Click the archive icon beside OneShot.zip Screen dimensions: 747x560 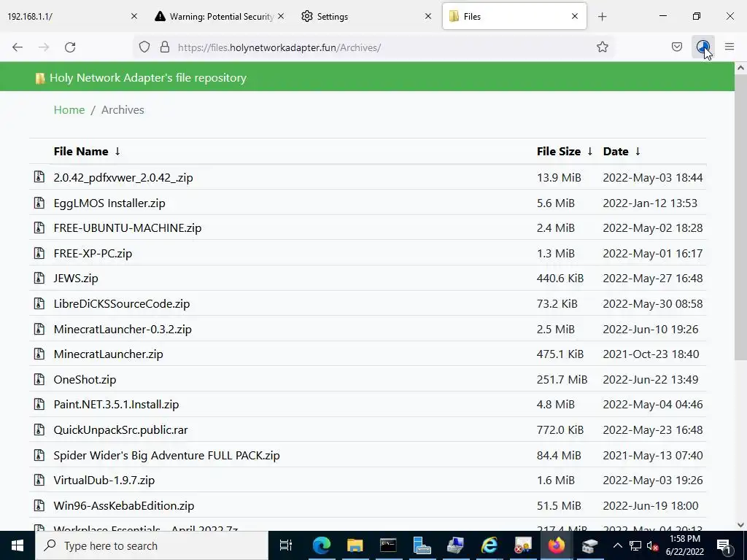click(39, 379)
